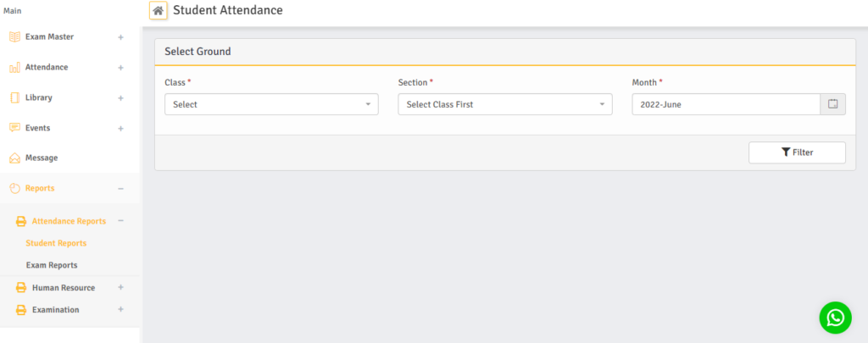Expand Exam Master with plus sign
Screen dimensions: 868x343
pyautogui.click(x=120, y=37)
